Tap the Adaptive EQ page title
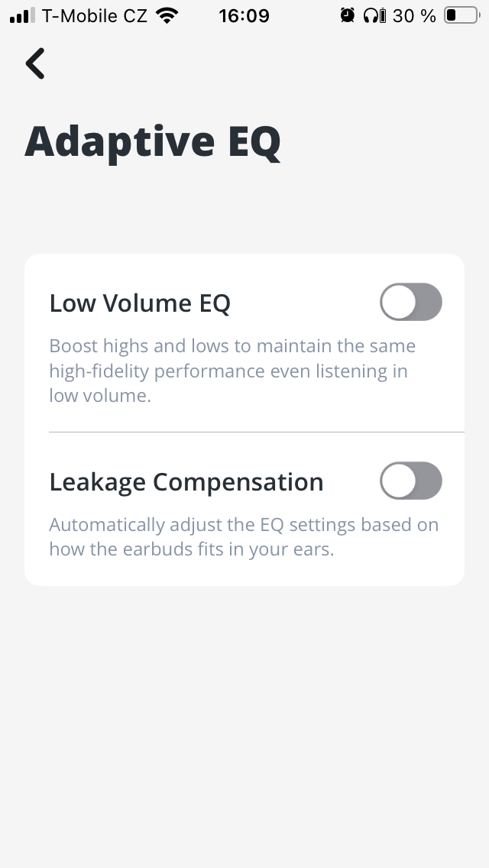489x868 pixels. click(x=153, y=141)
